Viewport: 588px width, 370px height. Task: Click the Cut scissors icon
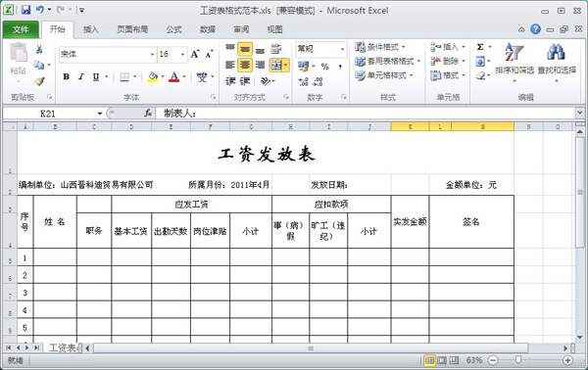[x=39, y=49]
